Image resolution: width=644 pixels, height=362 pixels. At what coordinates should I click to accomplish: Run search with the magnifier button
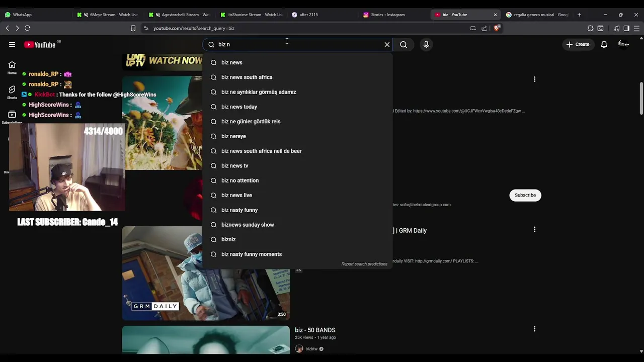coord(404,45)
